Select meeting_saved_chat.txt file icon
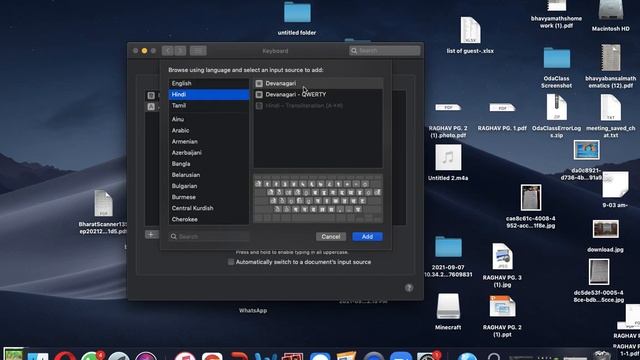640x360 pixels. click(611, 107)
